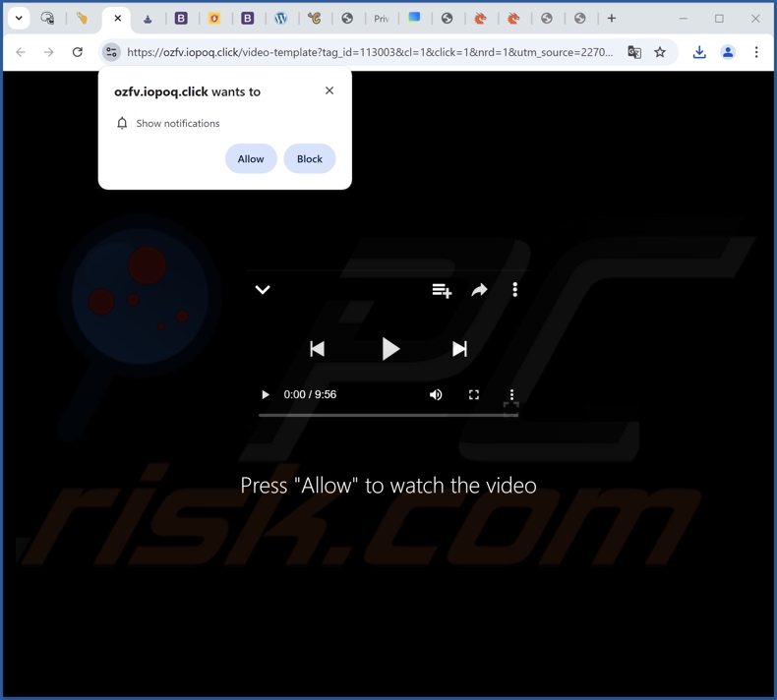The image size is (777, 700).
Task: Close the active browser tab
Action: tap(117, 19)
